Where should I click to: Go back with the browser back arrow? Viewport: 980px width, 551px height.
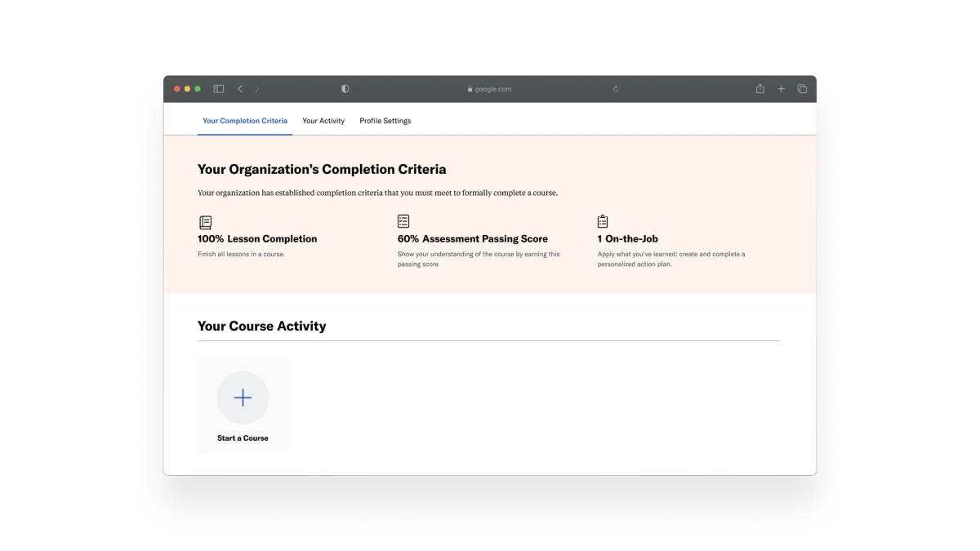240,89
